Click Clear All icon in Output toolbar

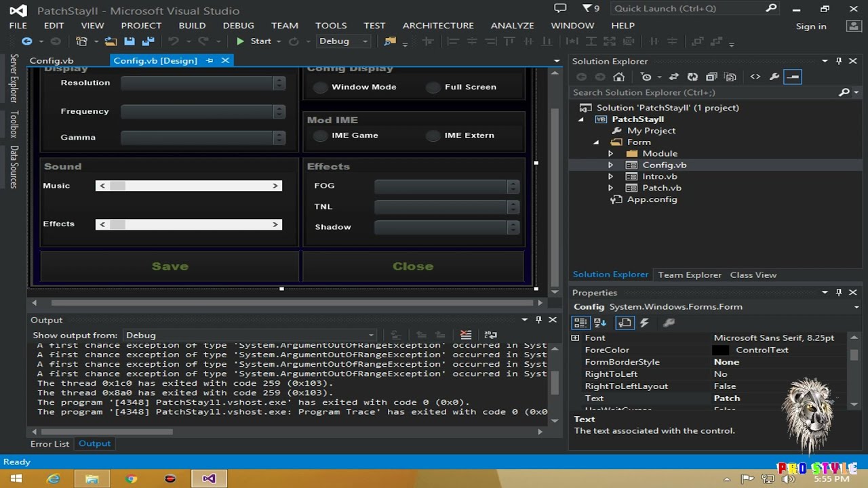pos(466,335)
